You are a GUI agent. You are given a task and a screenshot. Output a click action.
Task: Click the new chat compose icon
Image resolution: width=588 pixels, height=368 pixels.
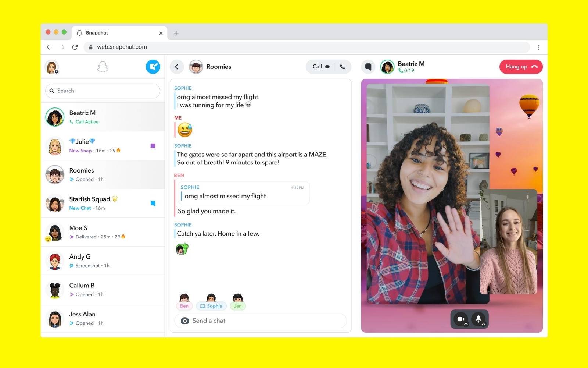(153, 67)
